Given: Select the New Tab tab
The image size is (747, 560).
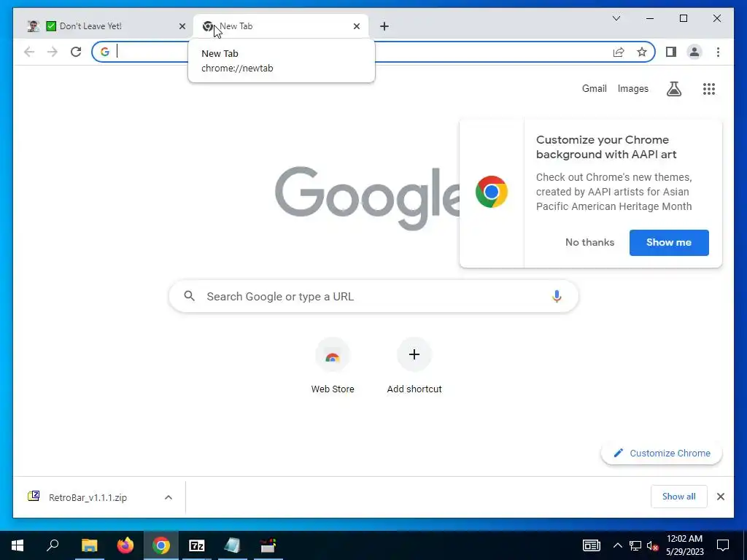Looking at the screenshot, I should coord(281,26).
